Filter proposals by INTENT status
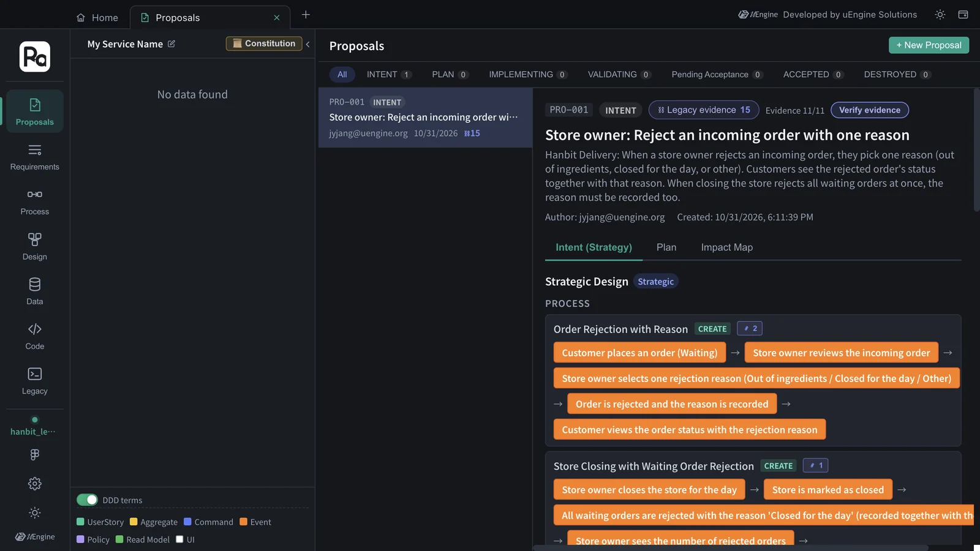The width and height of the screenshot is (980, 551). point(389,75)
